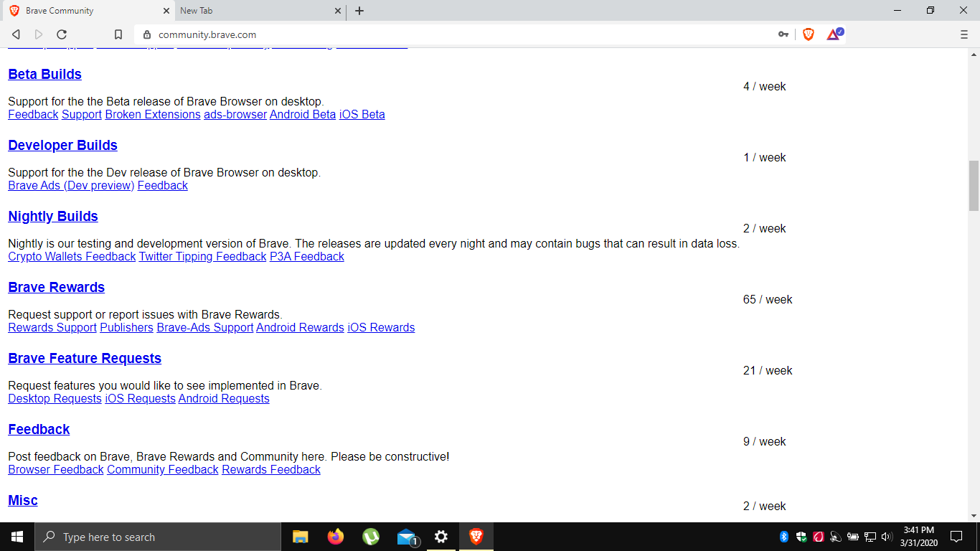This screenshot has height=551, width=980.
Task: Click the '9 / week' topic count
Action: click(765, 441)
